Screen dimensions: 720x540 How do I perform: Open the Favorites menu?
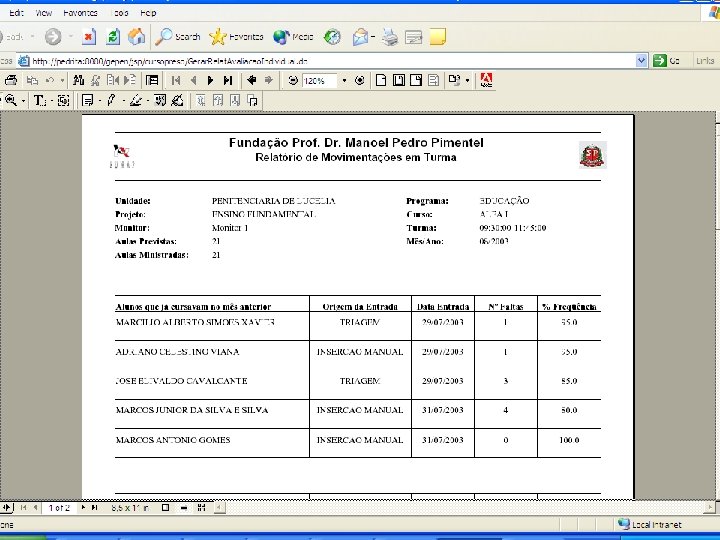pyautogui.click(x=80, y=13)
